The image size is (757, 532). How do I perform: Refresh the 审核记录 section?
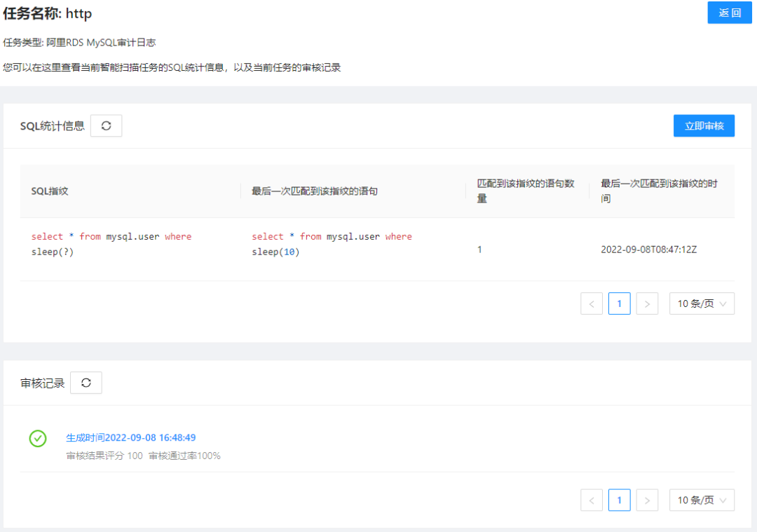(86, 383)
